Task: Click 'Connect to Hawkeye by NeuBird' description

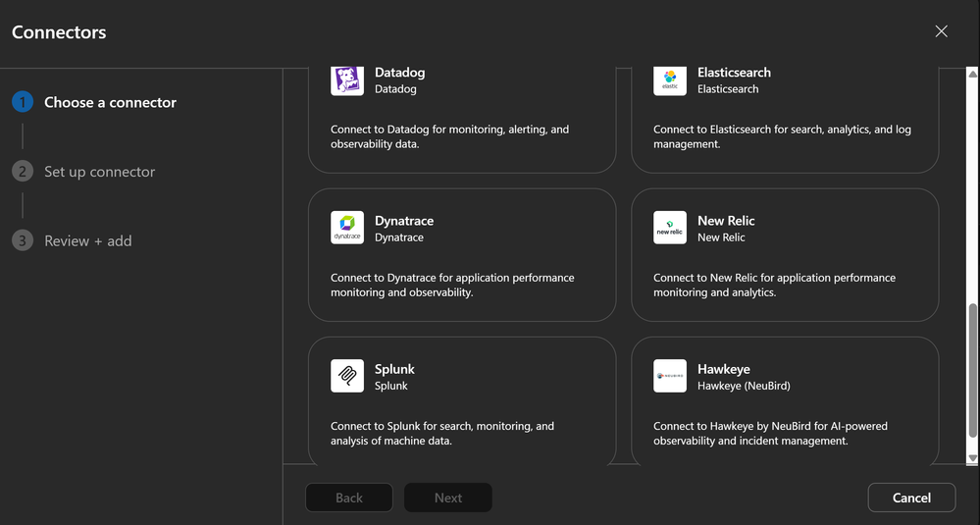Action: [x=771, y=433]
